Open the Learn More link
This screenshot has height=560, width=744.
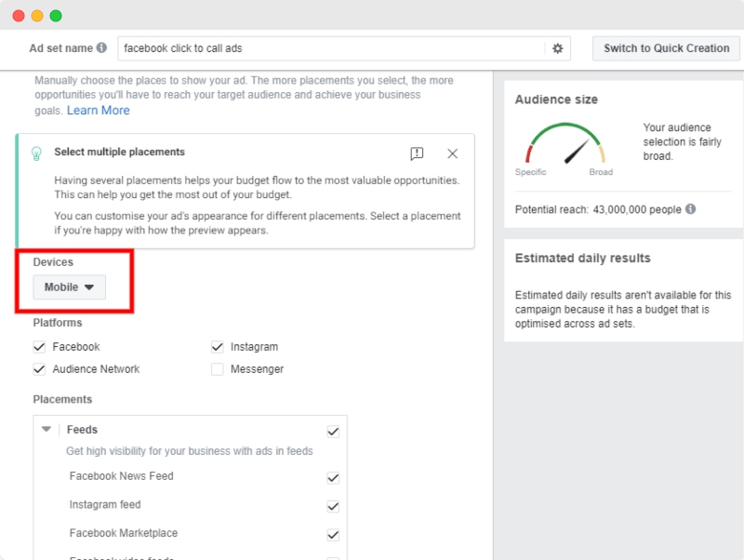point(97,110)
